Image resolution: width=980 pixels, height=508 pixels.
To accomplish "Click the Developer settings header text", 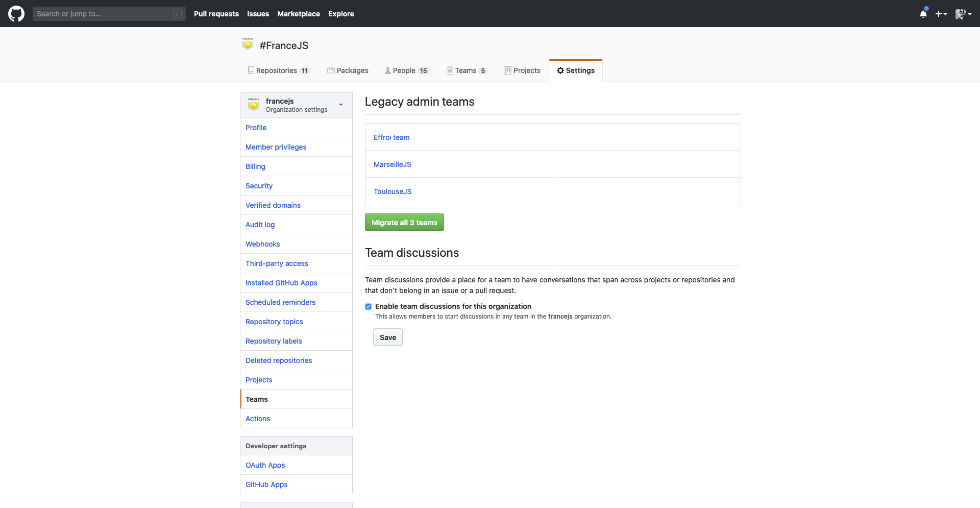I will [x=276, y=446].
